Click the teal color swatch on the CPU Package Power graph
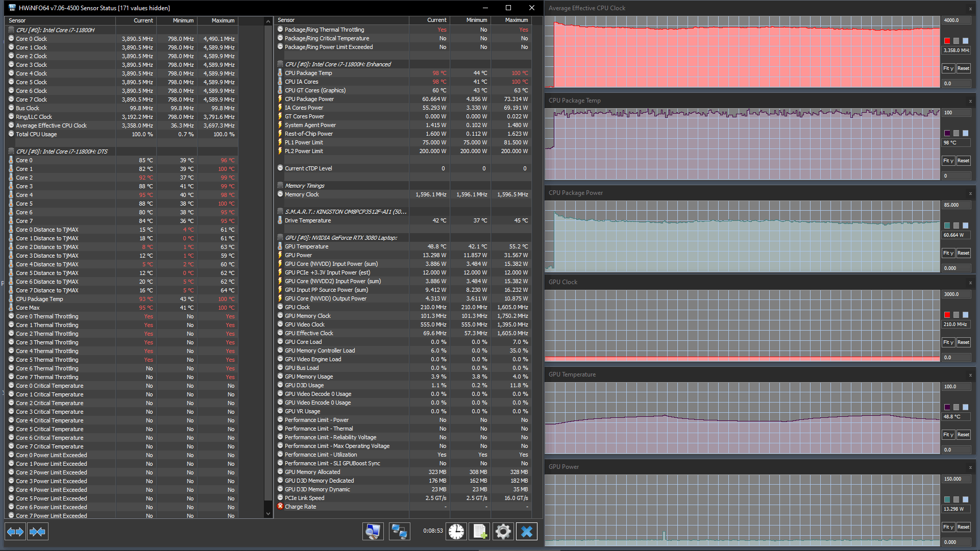Image resolution: width=980 pixels, height=551 pixels. coord(947,226)
